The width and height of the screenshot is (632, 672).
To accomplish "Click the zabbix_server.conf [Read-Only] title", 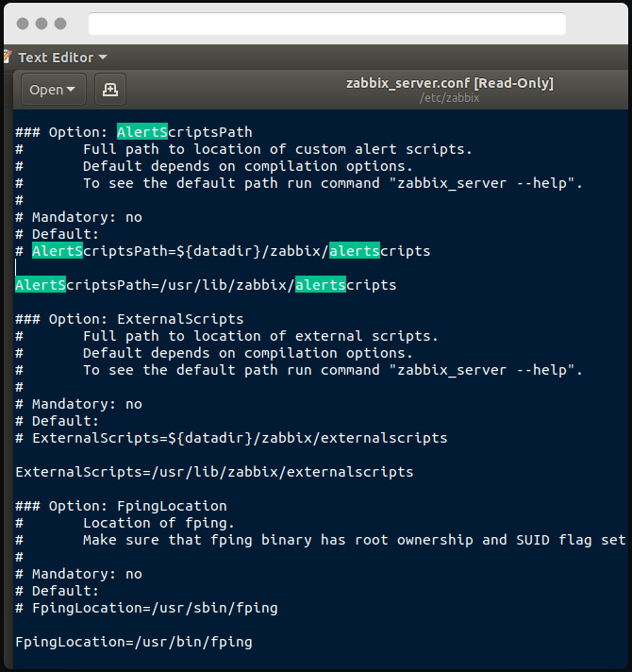I will pyautogui.click(x=450, y=83).
